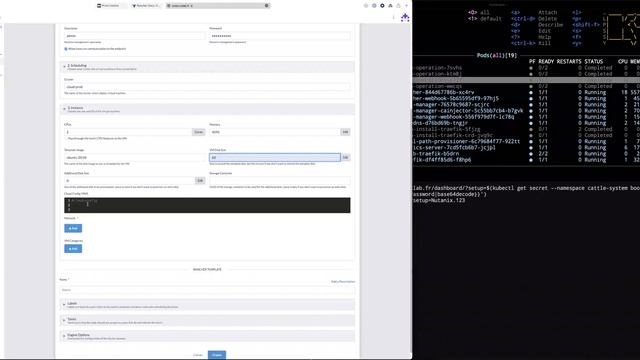This screenshot has width=640, height=360.
Task: Click the READY column header in terminal
Action: point(546,61)
